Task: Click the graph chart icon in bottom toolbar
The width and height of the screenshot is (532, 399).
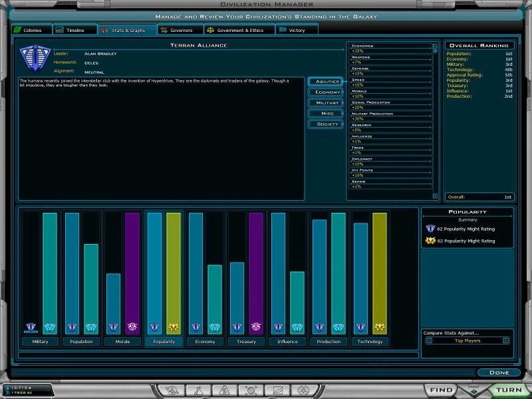Action: click(278, 390)
